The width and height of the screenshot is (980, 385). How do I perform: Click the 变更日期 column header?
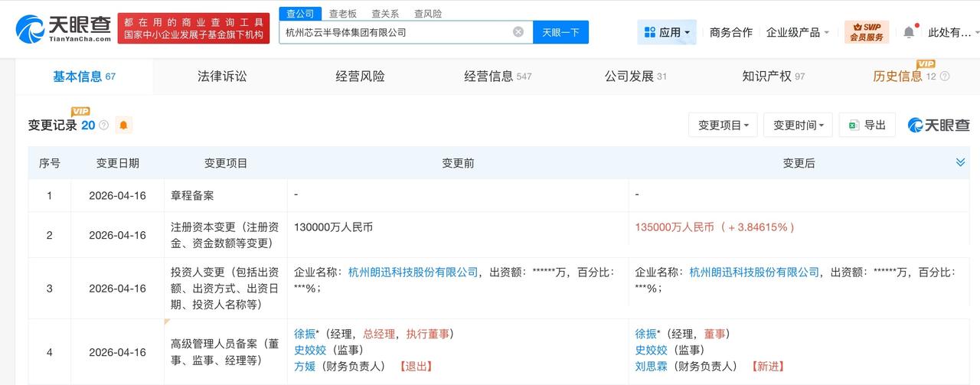pyautogui.click(x=118, y=163)
